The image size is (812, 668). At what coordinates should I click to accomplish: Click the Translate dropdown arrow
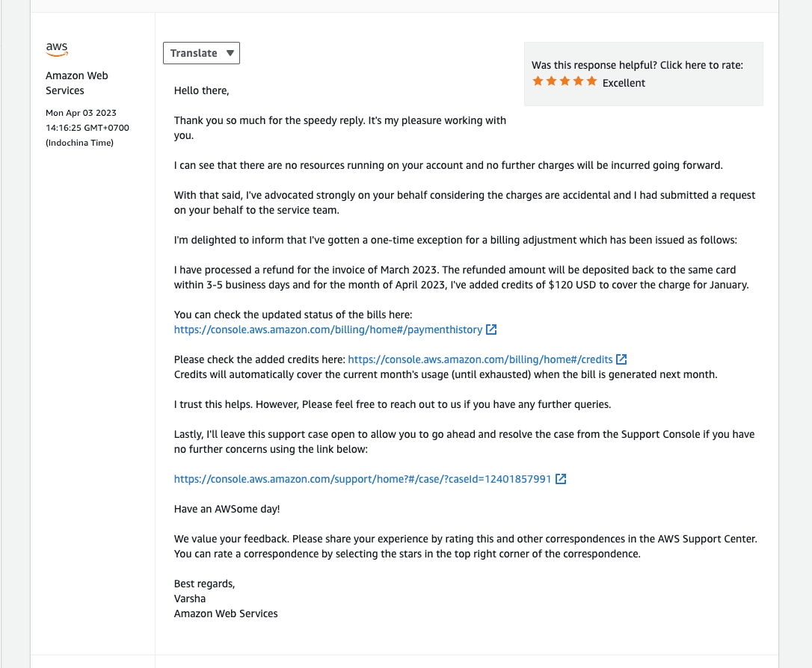[x=230, y=53]
